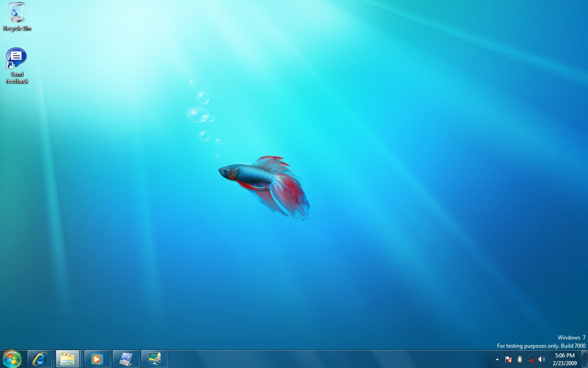Select the Send feedback desktop shortcut

[x=17, y=66]
